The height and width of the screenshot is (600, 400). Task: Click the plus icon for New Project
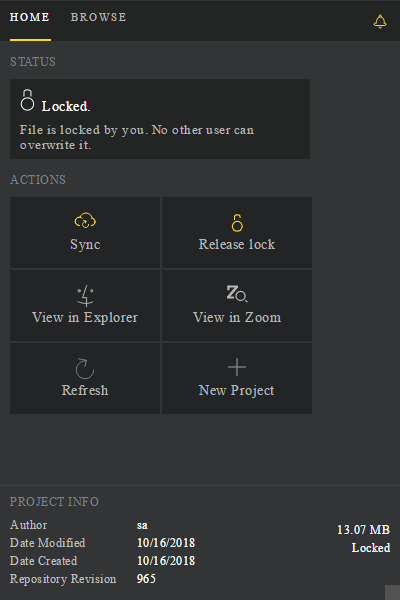237,367
